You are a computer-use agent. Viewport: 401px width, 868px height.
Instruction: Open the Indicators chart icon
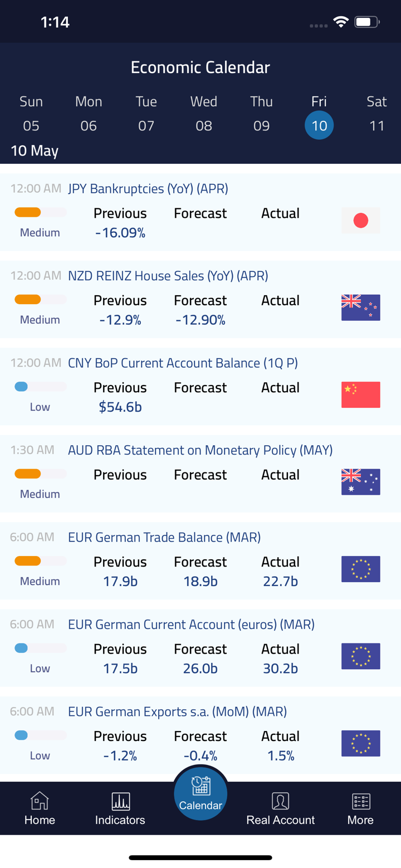coord(120,802)
